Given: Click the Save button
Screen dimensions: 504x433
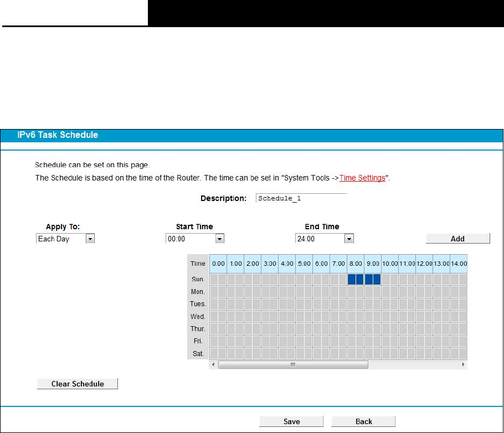Looking at the screenshot, I should click(291, 421).
